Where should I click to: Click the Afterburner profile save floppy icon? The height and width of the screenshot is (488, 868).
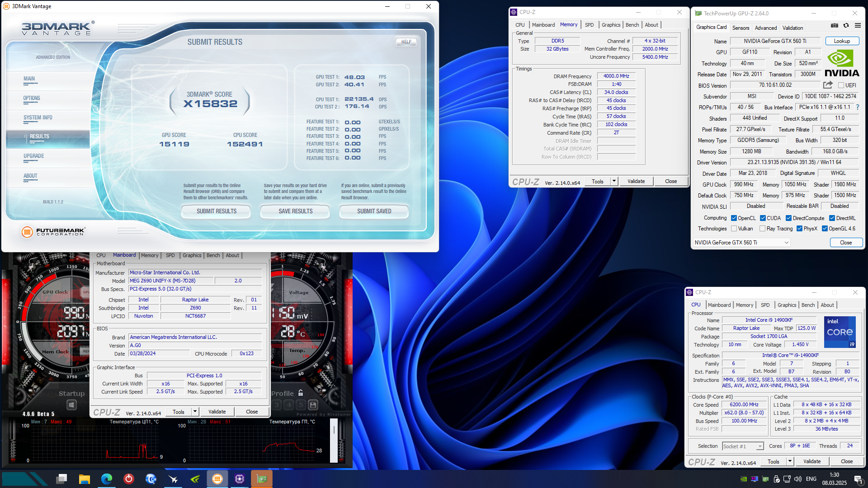click(313, 405)
